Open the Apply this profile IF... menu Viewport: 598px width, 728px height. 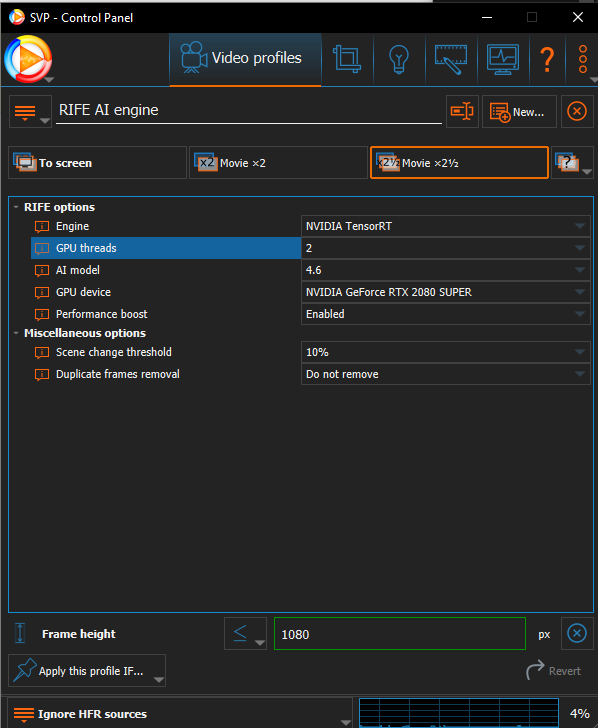tap(87, 670)
